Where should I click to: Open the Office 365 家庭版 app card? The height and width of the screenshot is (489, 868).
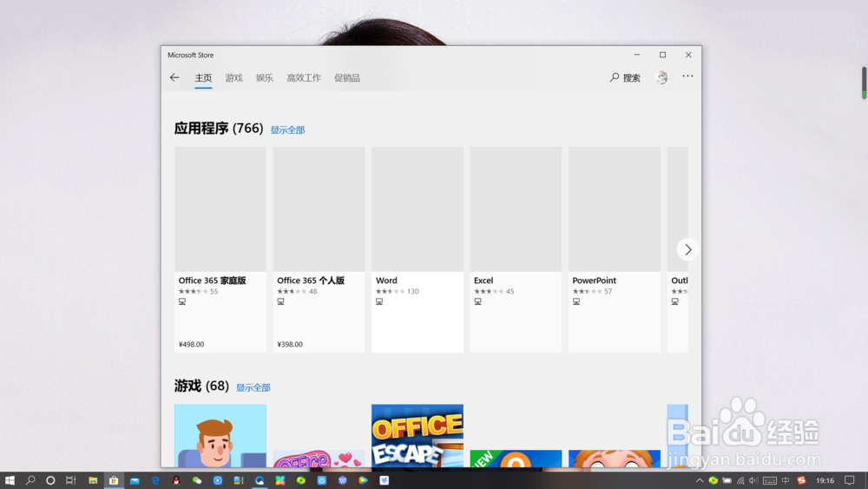pyautogui.click(x=220, y=249)
